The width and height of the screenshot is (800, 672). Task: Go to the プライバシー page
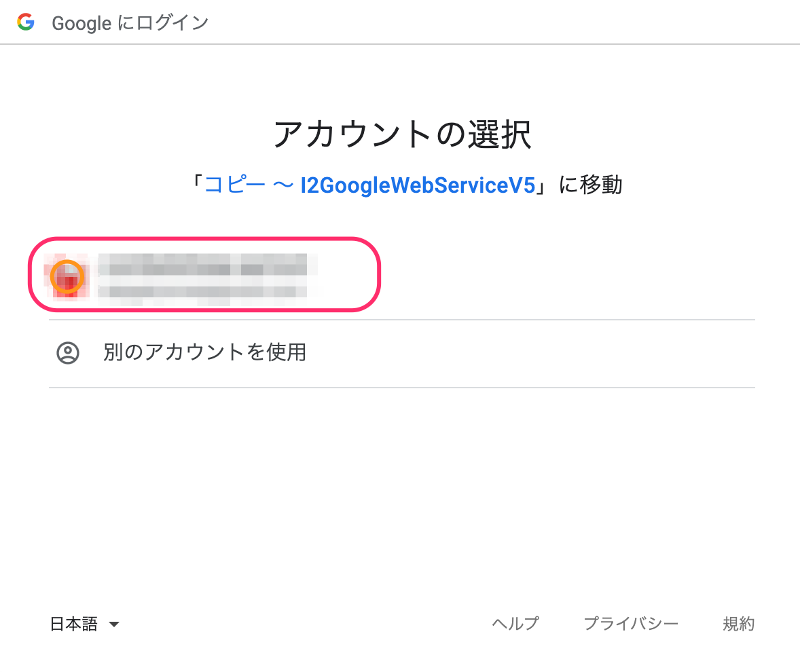pos(631,624)
